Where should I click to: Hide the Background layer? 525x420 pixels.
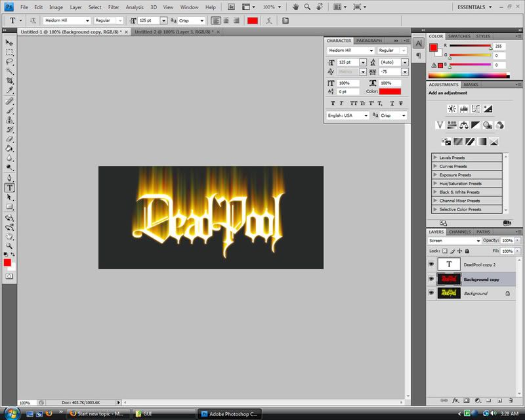431,293
